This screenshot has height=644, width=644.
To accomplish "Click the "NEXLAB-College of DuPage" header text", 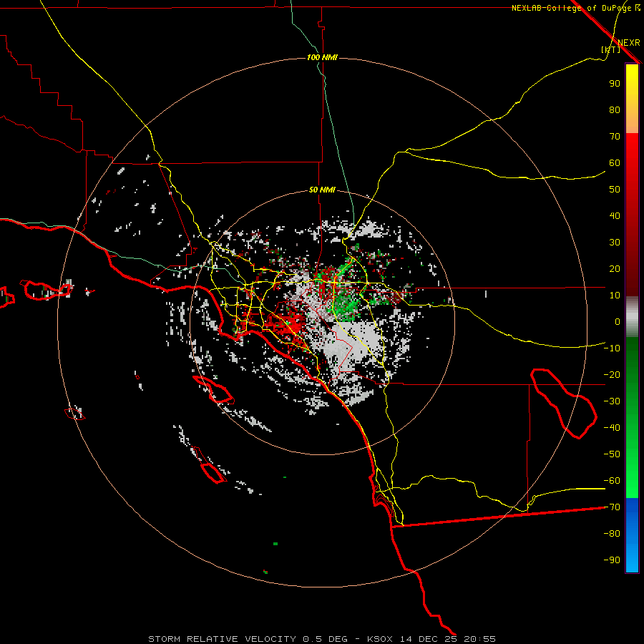I will click(x=572, y=8).
